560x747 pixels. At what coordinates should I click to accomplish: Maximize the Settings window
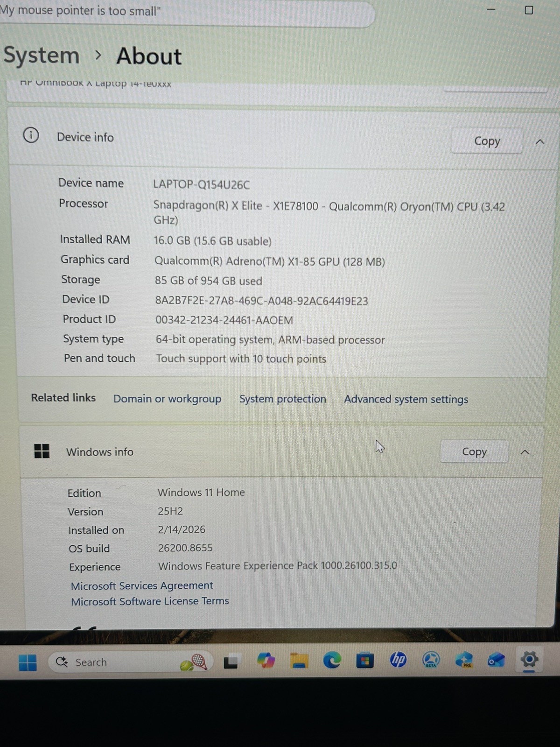529,10
